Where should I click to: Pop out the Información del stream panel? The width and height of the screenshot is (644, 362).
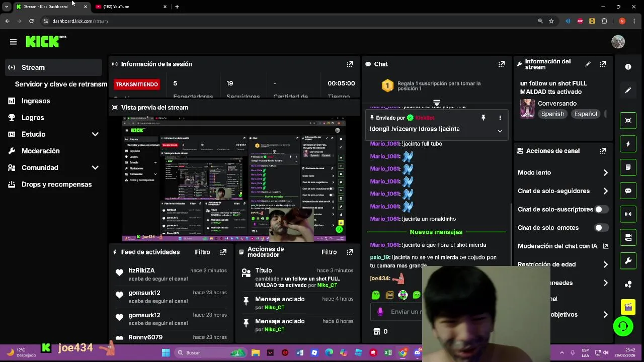603,64
